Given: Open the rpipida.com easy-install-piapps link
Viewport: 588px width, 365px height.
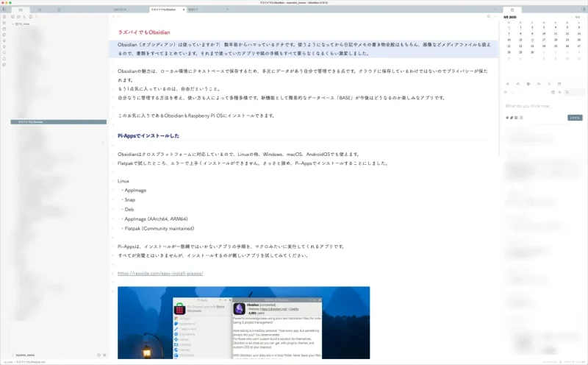Looking at the screenshot, I should (x=160, y=273).
